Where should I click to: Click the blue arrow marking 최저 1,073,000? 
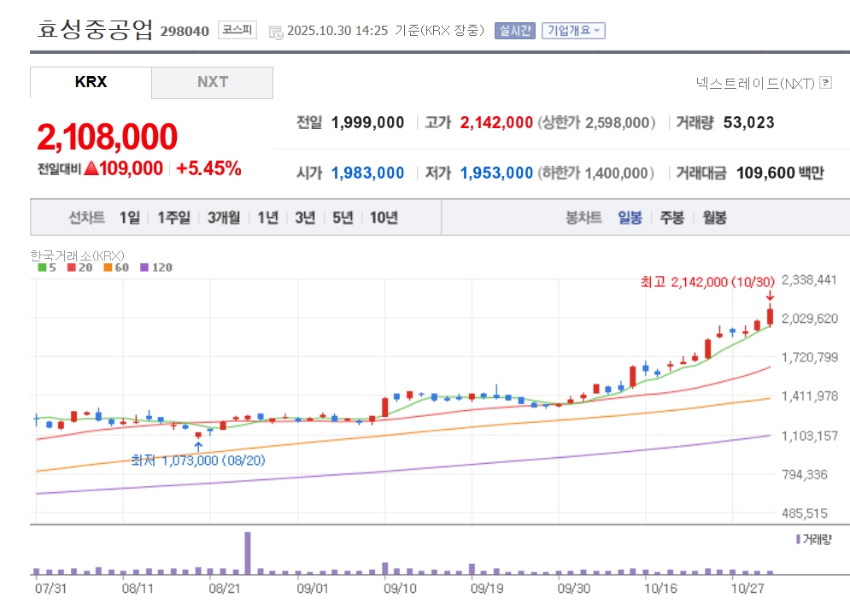198,445
